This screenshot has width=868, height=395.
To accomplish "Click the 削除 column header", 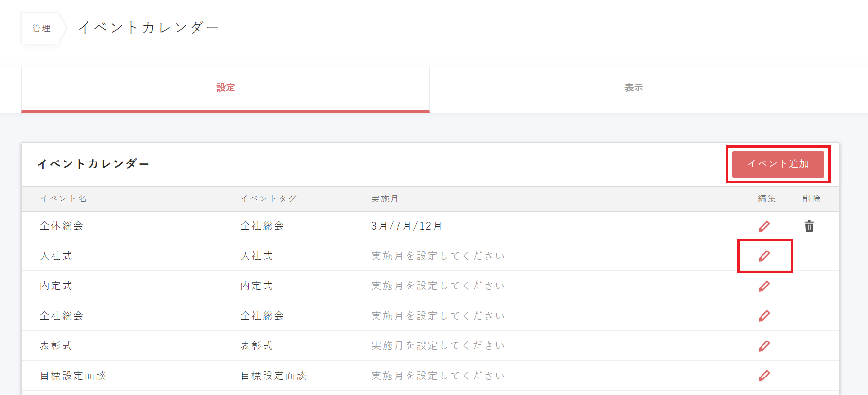I will point(811,198).
